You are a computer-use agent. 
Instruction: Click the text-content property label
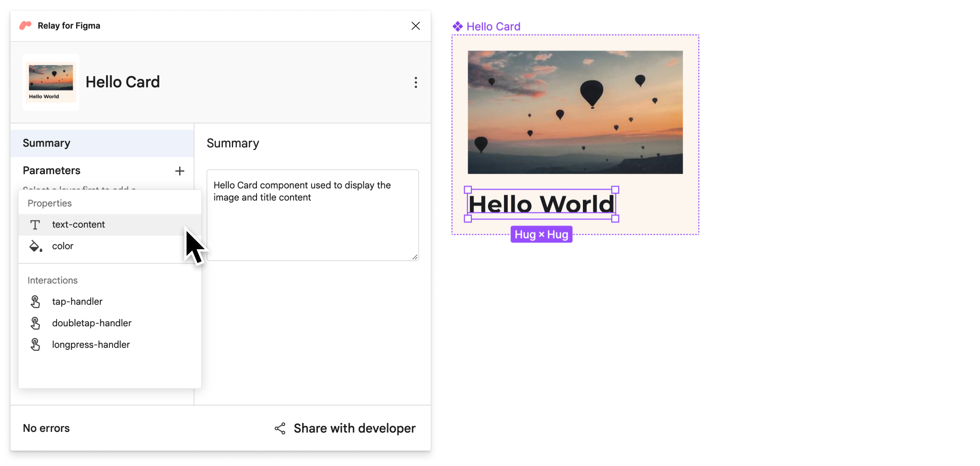pos(78,224)
